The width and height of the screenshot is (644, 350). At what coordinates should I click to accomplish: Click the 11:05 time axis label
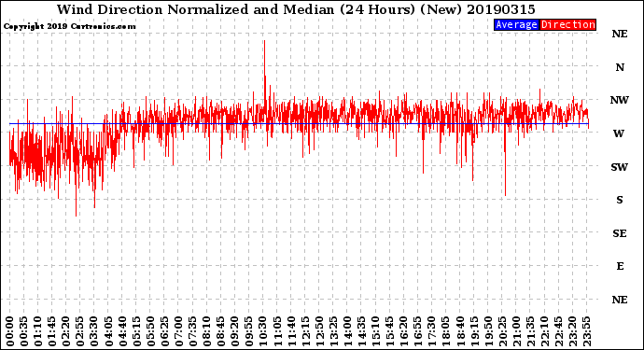(x=277, y=331)
